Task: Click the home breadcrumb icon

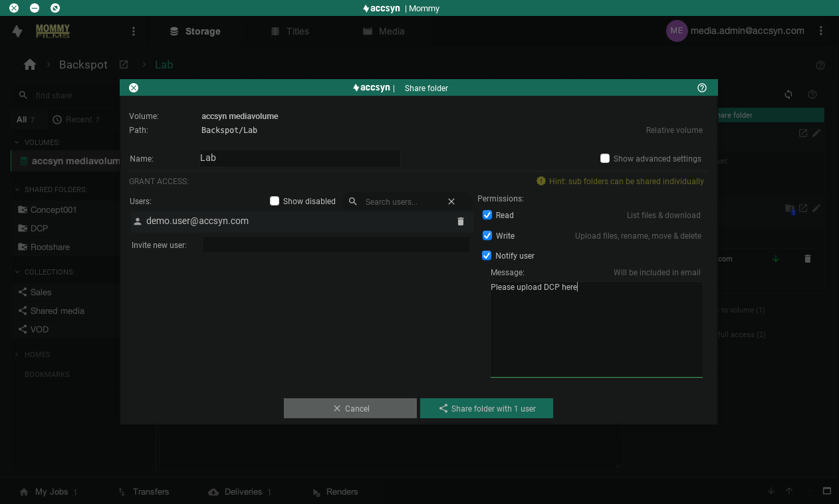Action: pyautogui.click(x=30, y=64)
